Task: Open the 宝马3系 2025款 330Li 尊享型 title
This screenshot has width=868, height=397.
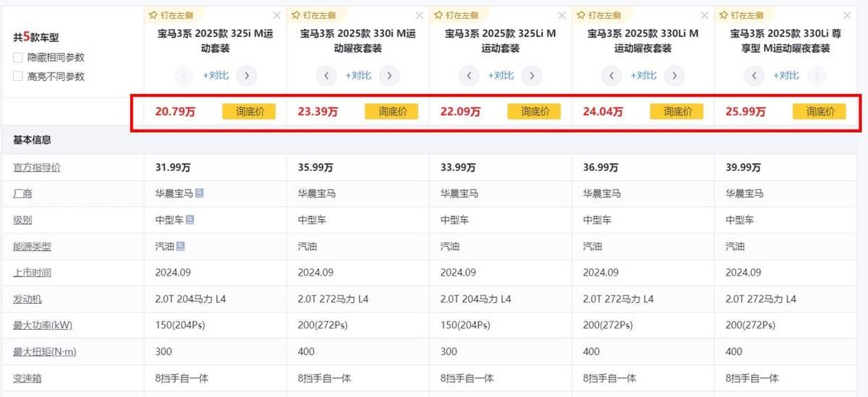Action: point(786,40)
